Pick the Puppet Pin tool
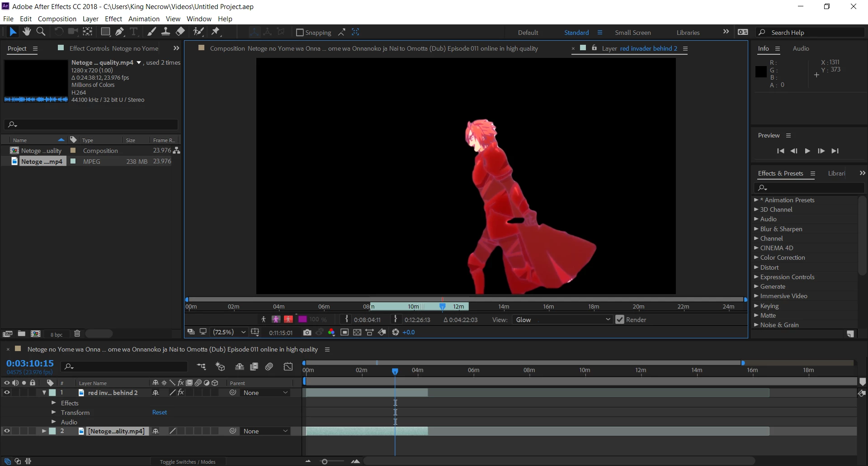 pos(216,32)
